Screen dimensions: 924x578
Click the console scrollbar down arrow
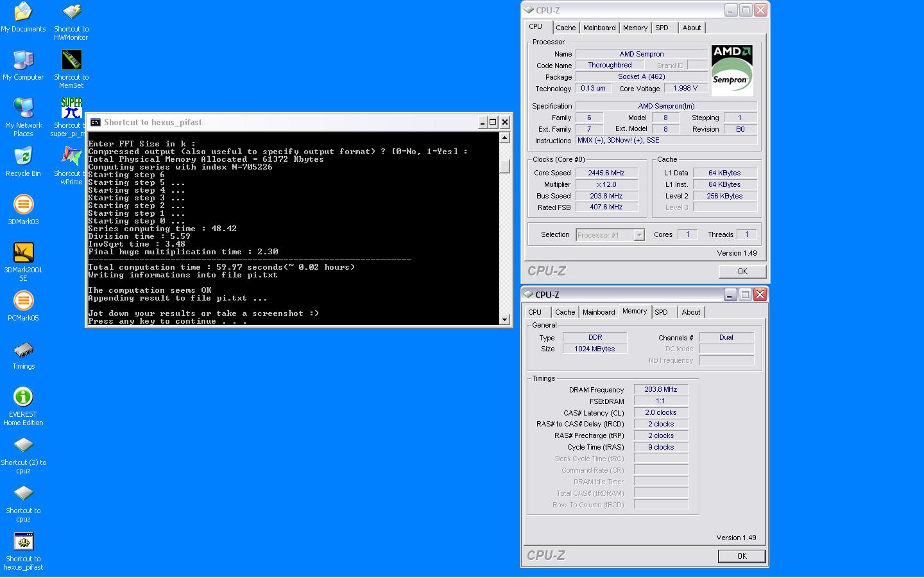(505, 319)
